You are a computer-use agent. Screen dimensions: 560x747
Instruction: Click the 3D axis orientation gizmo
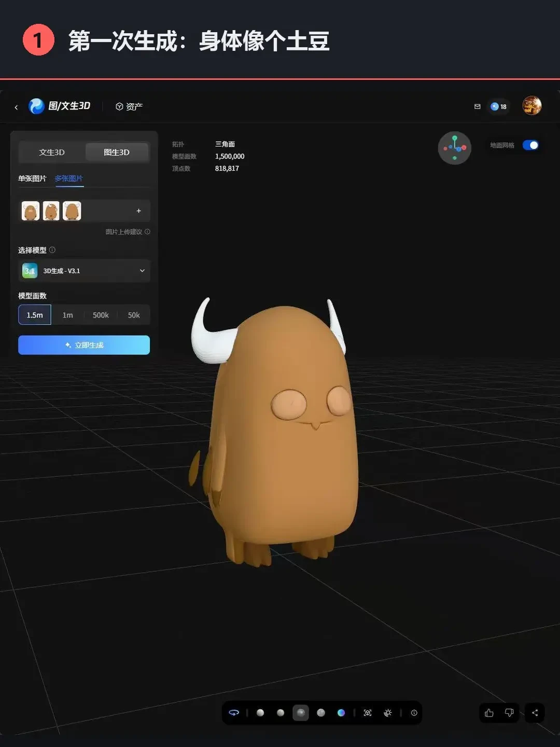[x=455, y=148]
